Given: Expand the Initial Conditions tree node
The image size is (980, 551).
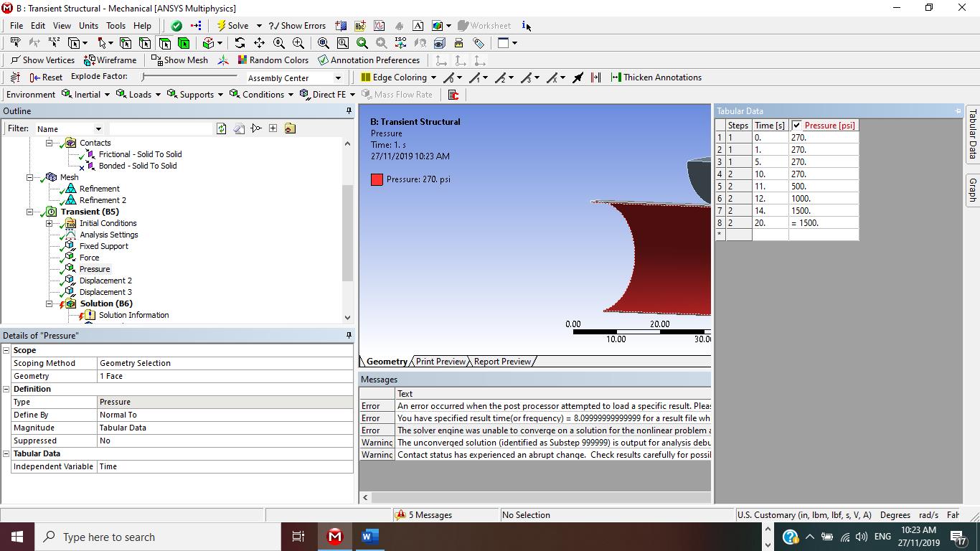Looking at the screenshot, I should [50, 223].
